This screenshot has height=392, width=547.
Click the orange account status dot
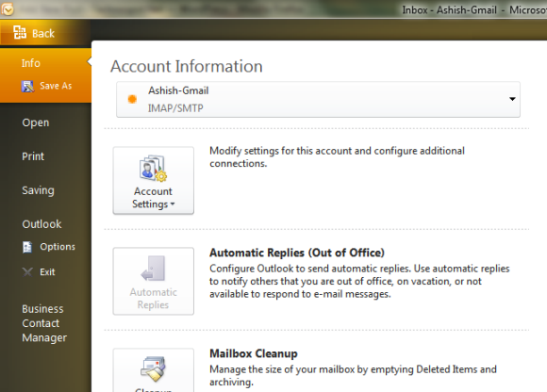(x=132, y=99)
